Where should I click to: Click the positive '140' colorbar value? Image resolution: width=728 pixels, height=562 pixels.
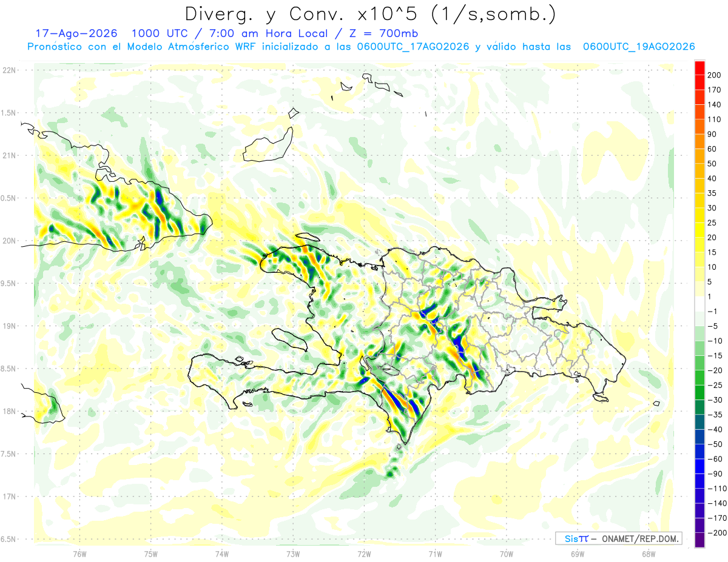point(715,104)
